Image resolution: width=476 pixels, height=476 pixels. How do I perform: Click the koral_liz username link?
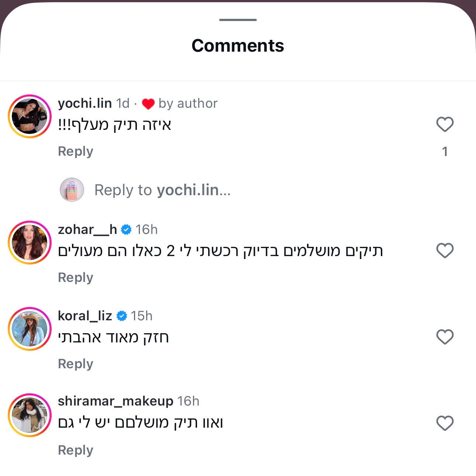coord(85,316)
